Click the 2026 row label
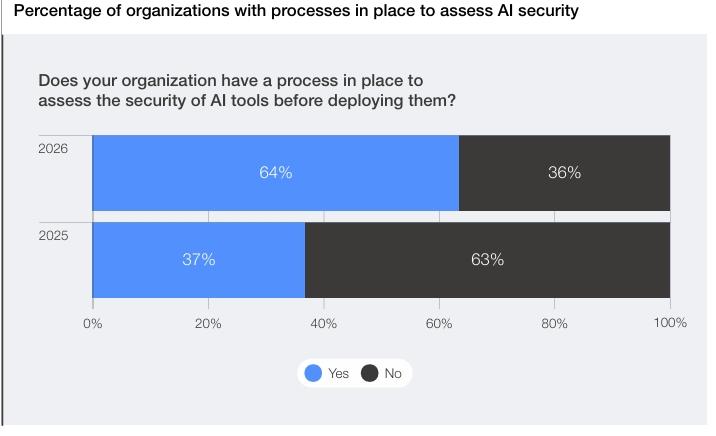The image size is (716, 436). 53,149
